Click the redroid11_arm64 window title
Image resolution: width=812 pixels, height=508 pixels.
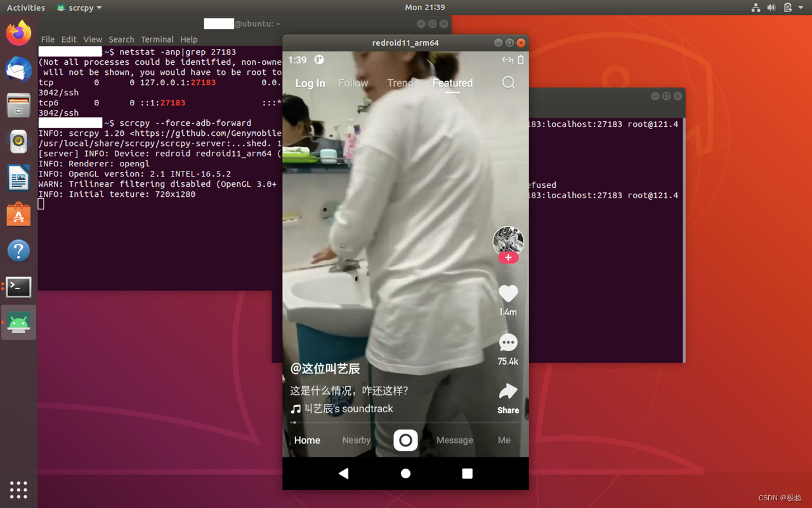click(405, 43)
